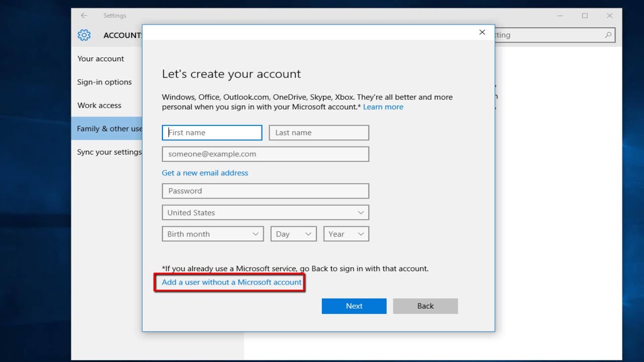Click the Back button
The width and height of the screenshot is (644, 362).
426,306
